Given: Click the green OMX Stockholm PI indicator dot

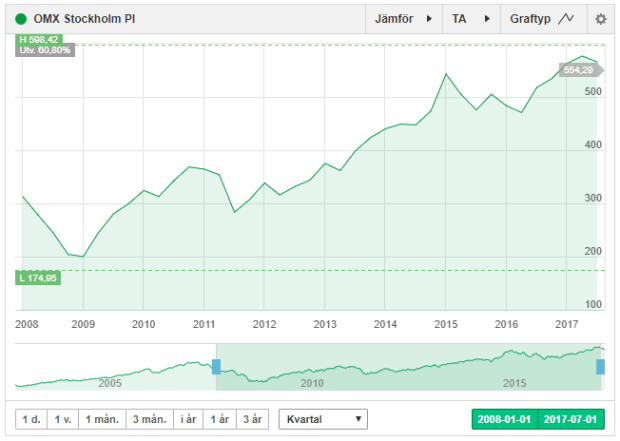Looking at the screenshot, I should pyautogui.click(x=21, y=19).
